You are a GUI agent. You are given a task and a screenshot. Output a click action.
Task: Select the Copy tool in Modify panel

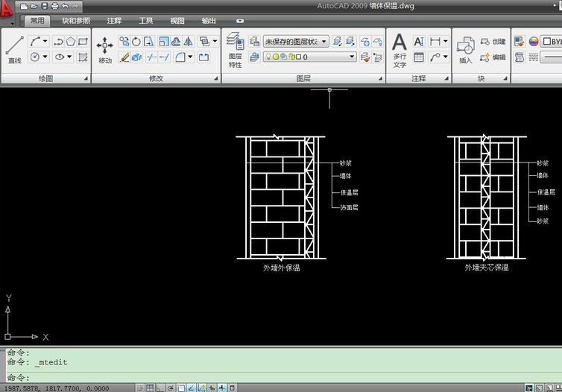tap(124, 42)
